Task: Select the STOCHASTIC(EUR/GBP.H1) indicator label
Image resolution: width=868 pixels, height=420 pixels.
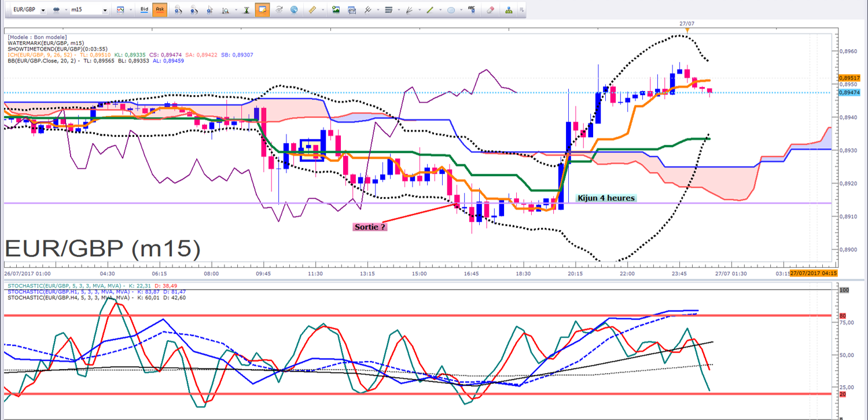Action: 69,291
